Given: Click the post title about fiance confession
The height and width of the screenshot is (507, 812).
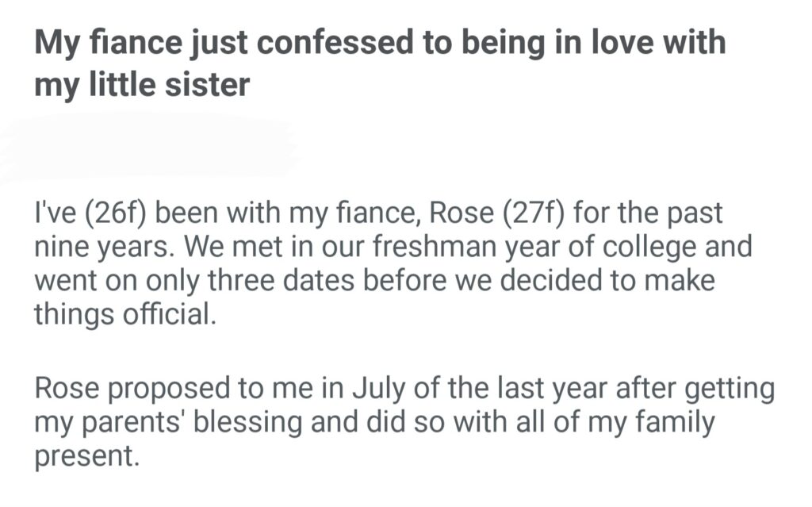Looking at the screenshot, I should 379,63.
